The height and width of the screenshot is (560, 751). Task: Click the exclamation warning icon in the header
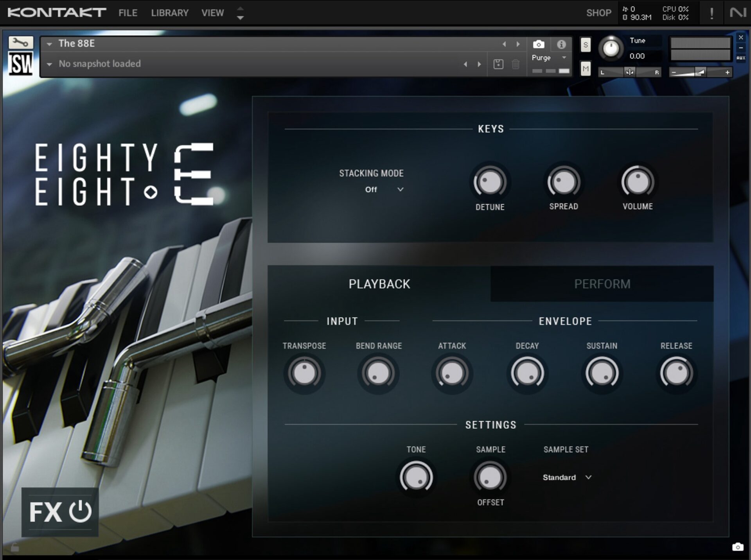[x=713, y=12]
